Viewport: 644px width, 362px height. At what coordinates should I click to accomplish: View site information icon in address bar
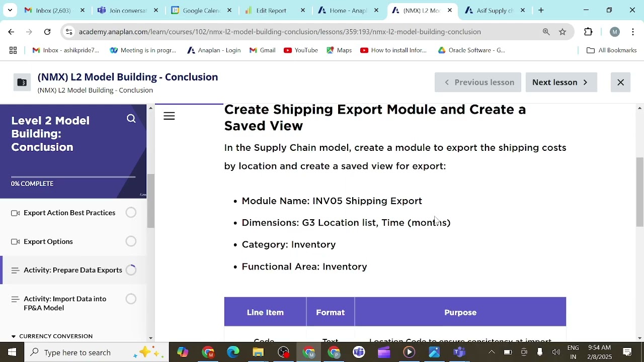pyautogui.click(x=69, y=32)
